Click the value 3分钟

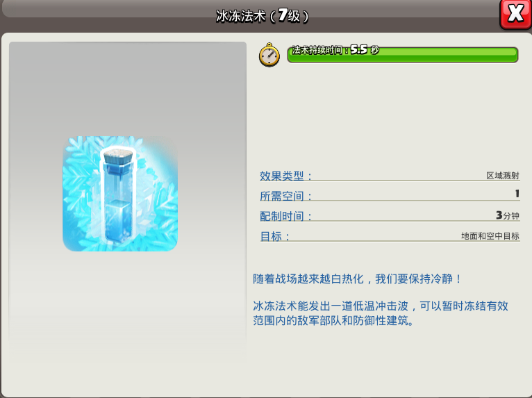click(508, 215)
